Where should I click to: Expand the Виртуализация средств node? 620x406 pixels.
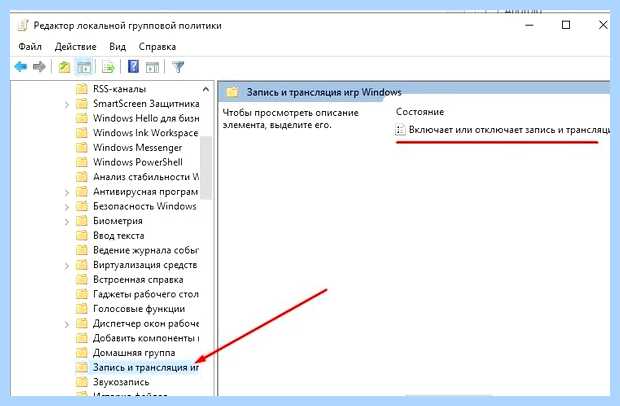coord(67,266)
